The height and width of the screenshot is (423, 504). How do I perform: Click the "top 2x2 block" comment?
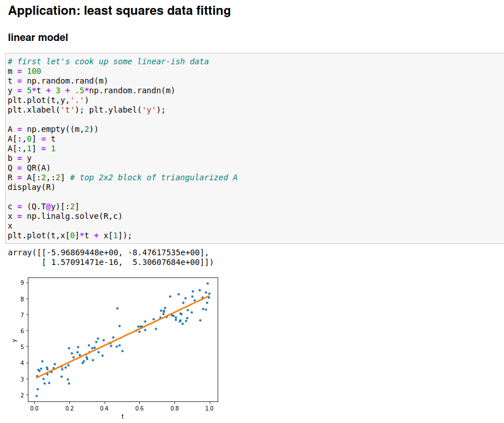click(x=153, y=177)
